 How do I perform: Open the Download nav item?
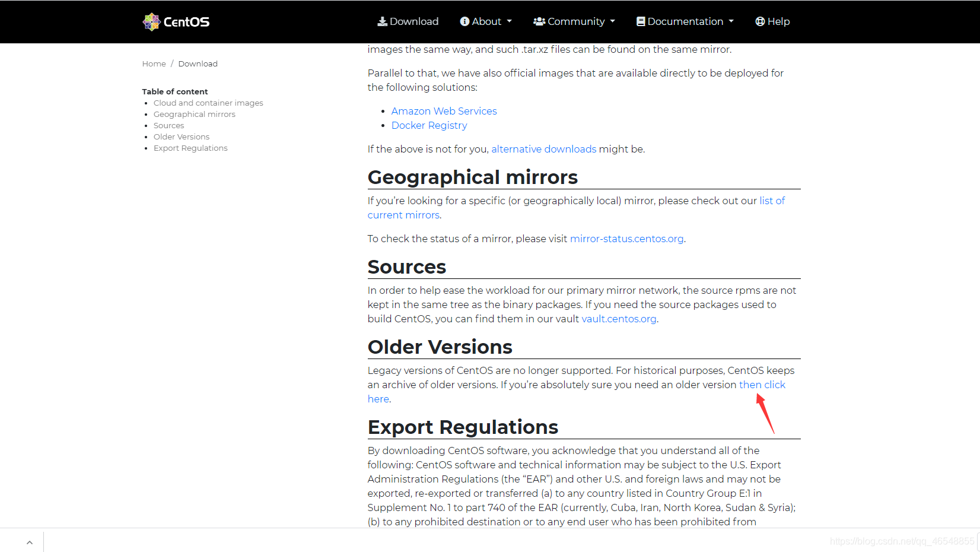pyautogui.click(x=408, y=21)
